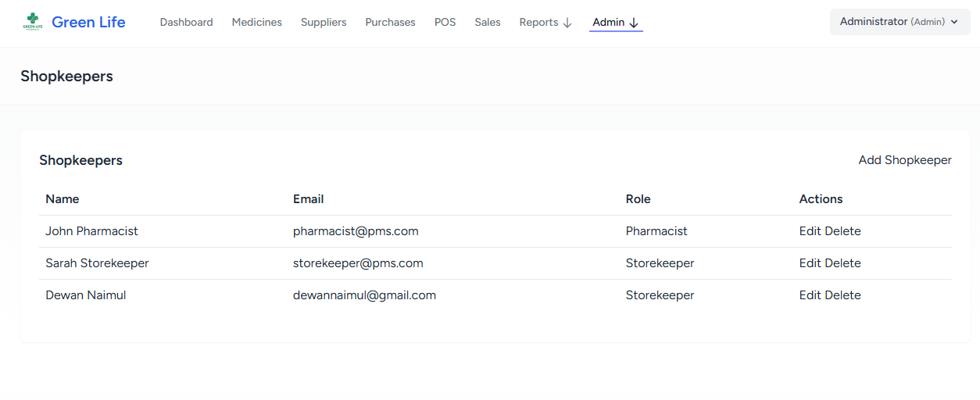Image resolution: width=980 pixels, height=400 pixels.
Task: Expand the Reports dropdown menu
Action: tap(545, 23)
